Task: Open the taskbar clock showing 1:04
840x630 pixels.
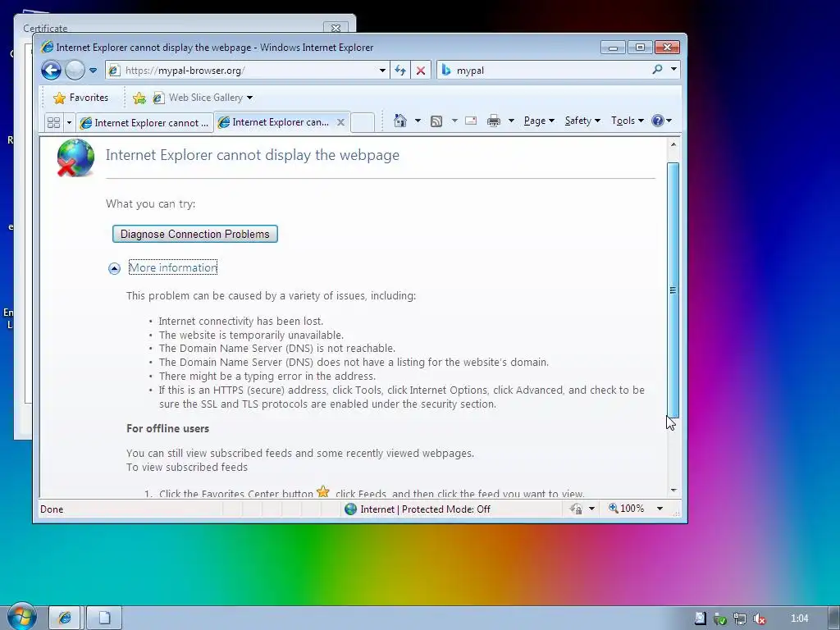Action: click(799, 619)
